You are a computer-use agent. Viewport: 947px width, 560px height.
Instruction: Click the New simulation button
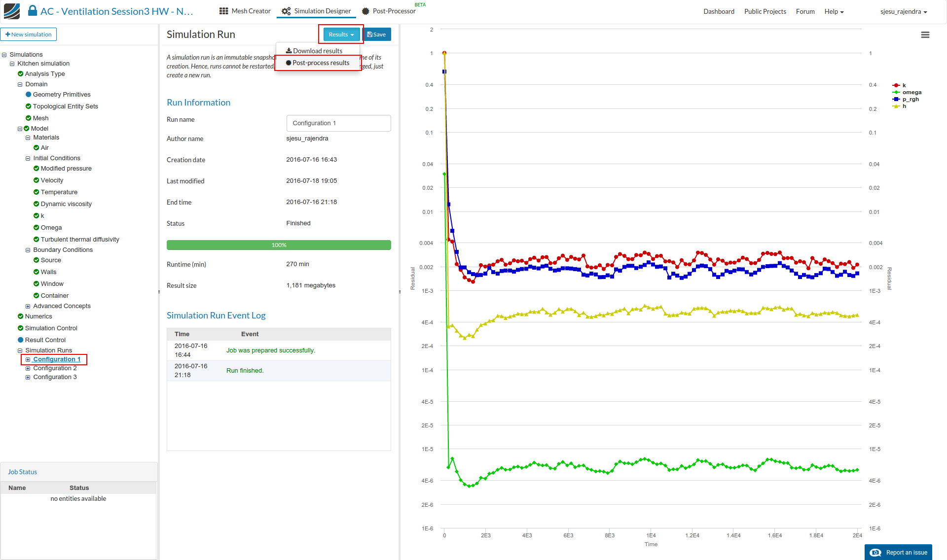[29, 35]
